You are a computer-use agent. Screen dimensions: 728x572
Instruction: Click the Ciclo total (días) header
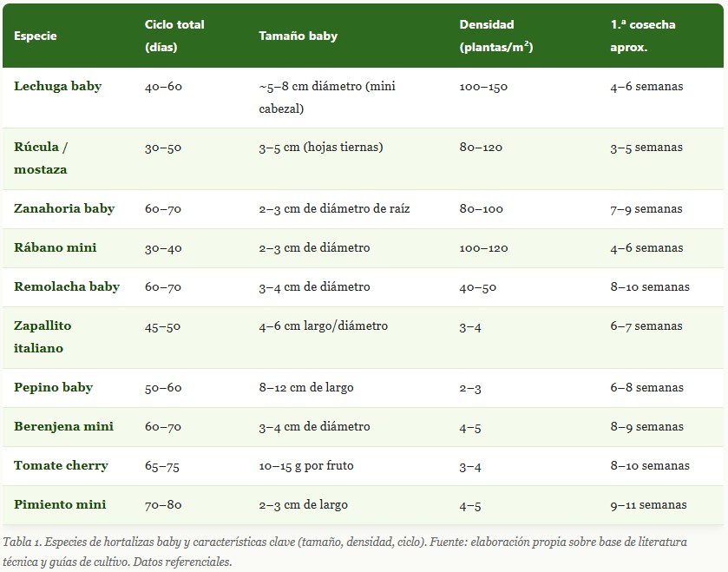coord(174,36)
